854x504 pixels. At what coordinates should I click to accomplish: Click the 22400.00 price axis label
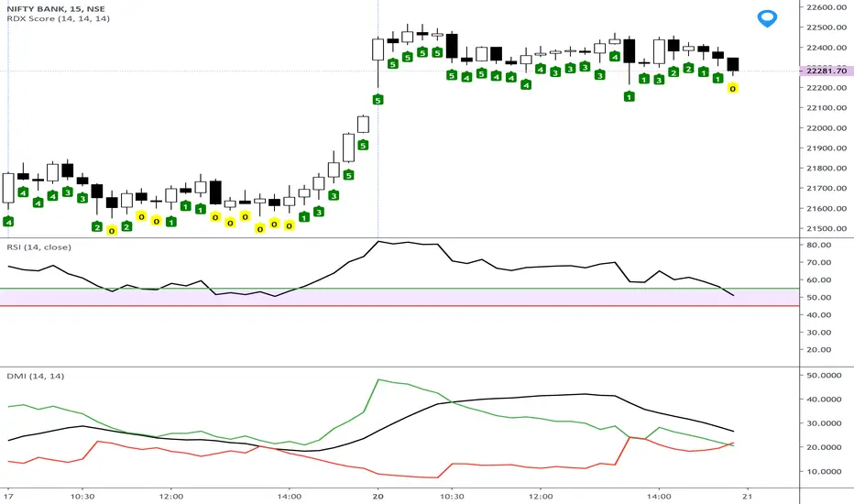click(827, 48)
